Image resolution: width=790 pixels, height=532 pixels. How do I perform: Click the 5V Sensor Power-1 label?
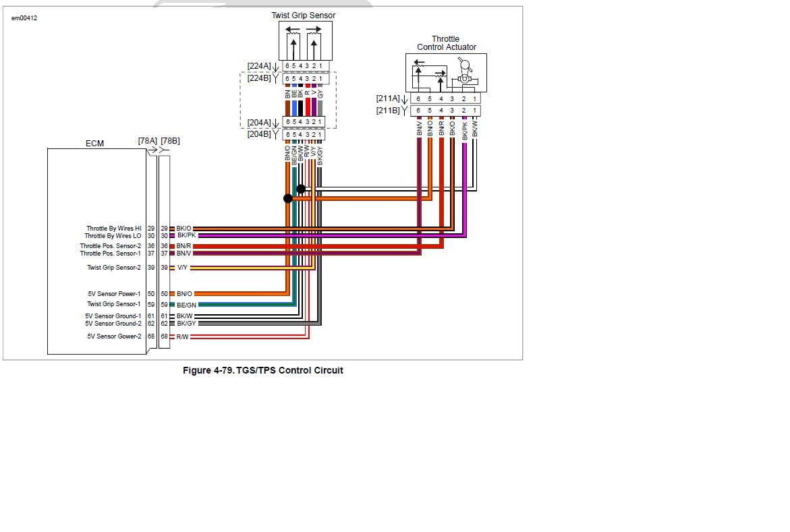coord(115,294)
